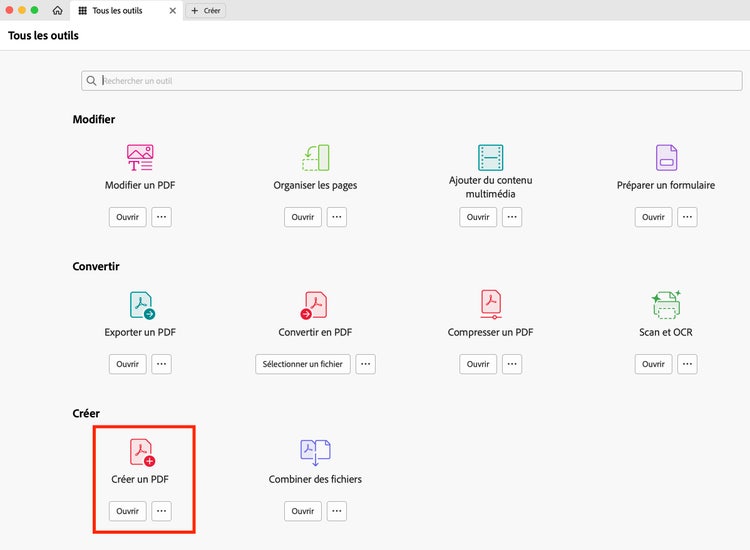
Task: Expand more options for Exporter un PDF
Action: pos(162,364)
